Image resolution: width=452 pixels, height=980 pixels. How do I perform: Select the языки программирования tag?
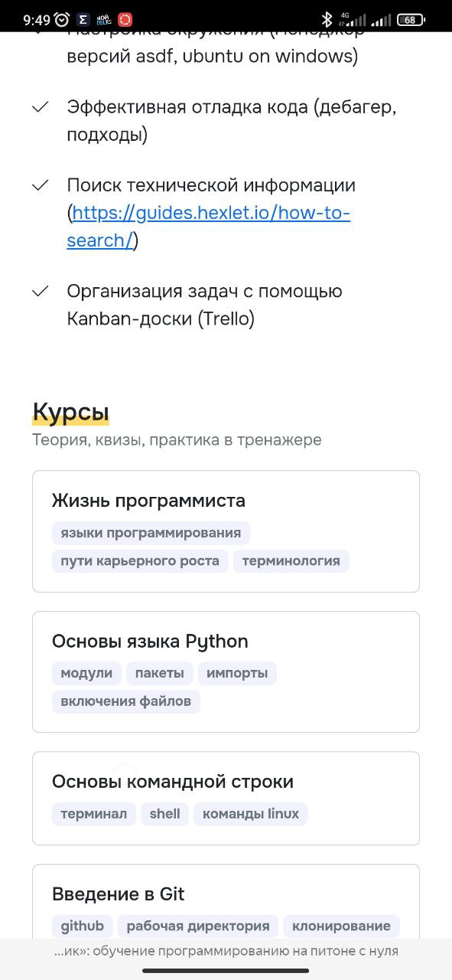pos(151,533)
